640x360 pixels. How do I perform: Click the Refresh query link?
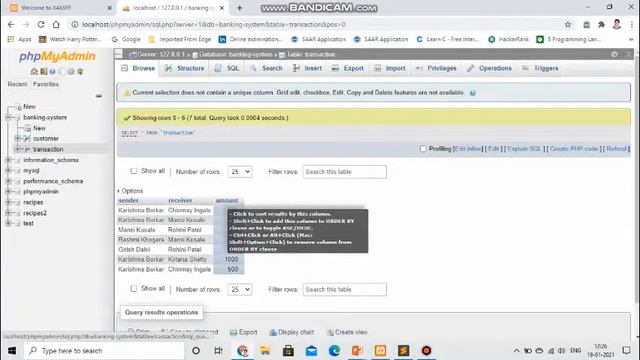click(x=617, y=149)
